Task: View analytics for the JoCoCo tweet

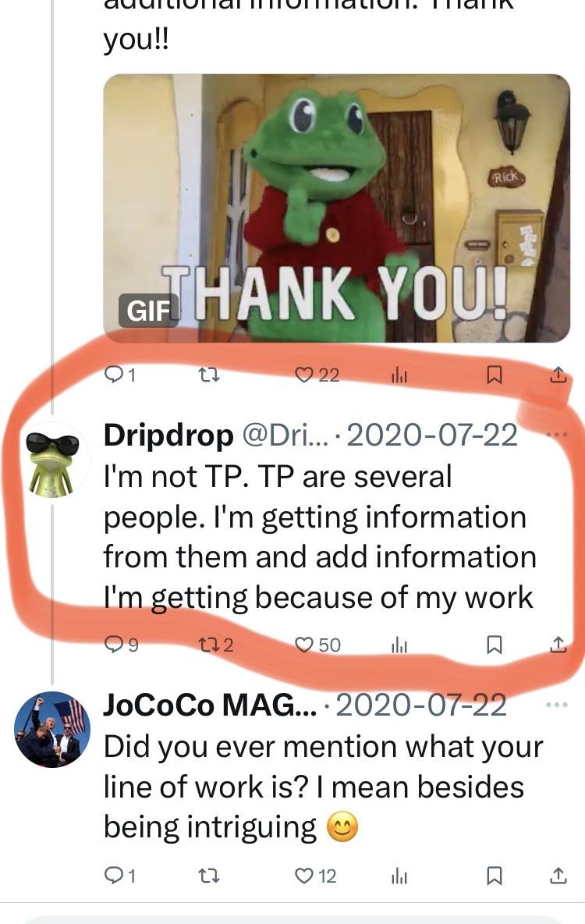Action: (x=399, y=877)
